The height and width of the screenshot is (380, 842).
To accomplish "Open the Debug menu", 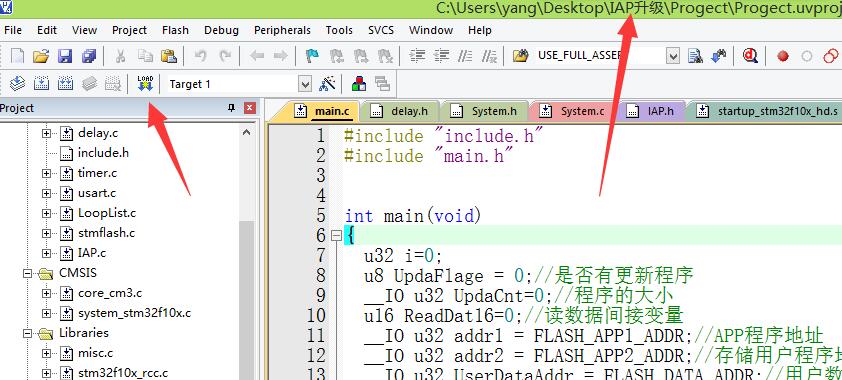I will point(221,30).
